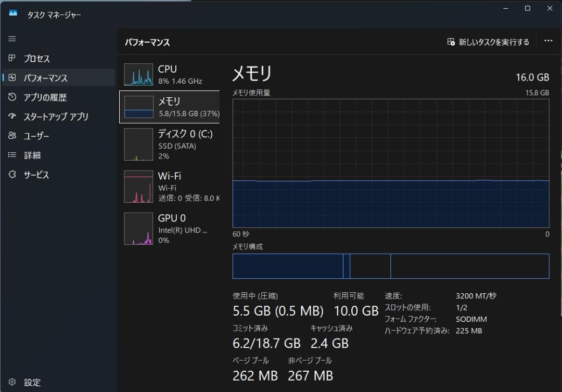
Task: Select the Wi-Fi performance card
Action: [x=171, y=187]
